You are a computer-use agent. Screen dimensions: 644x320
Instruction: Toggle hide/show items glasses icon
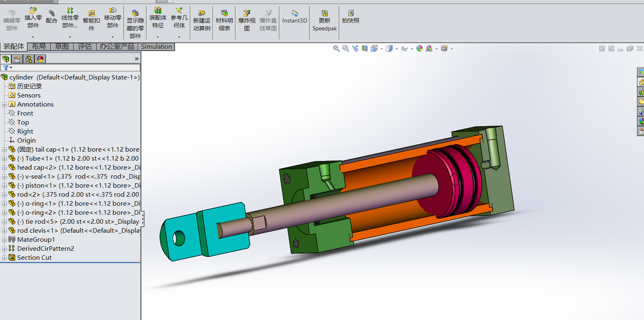(404, 48)
